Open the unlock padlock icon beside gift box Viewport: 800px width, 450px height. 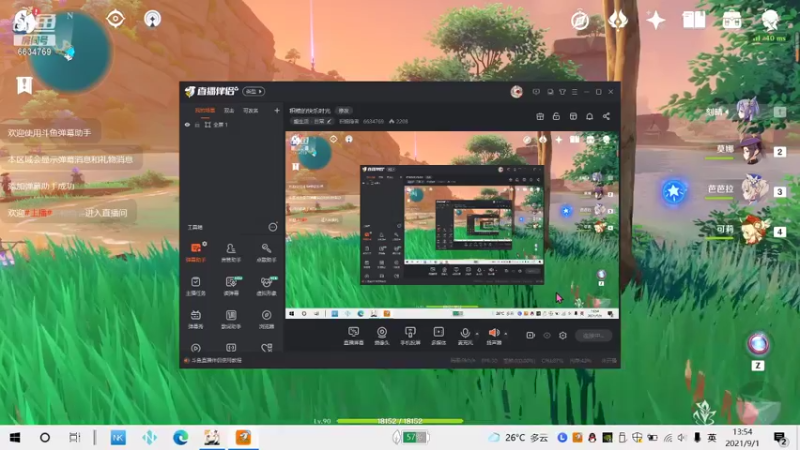click(x=556, y=117)
